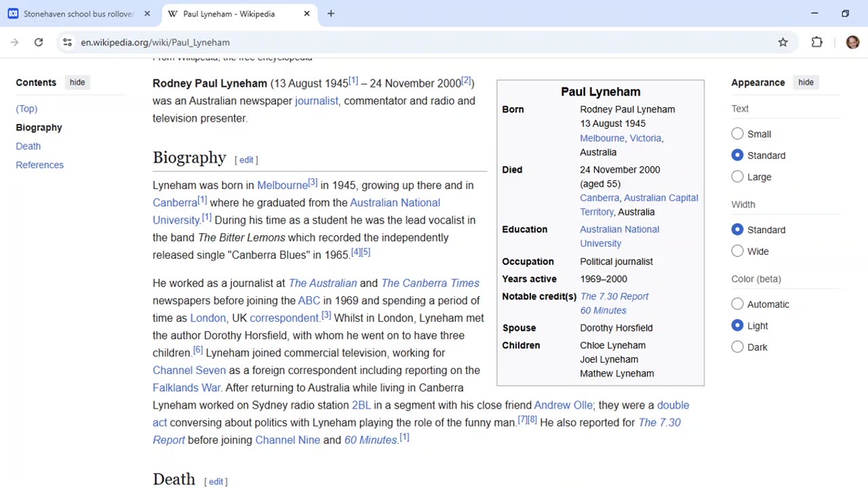Image resolution: width=868 pixels, height=488 pixels.
Task: Choose Automatic color mode
Action: [x=737, y=304]
